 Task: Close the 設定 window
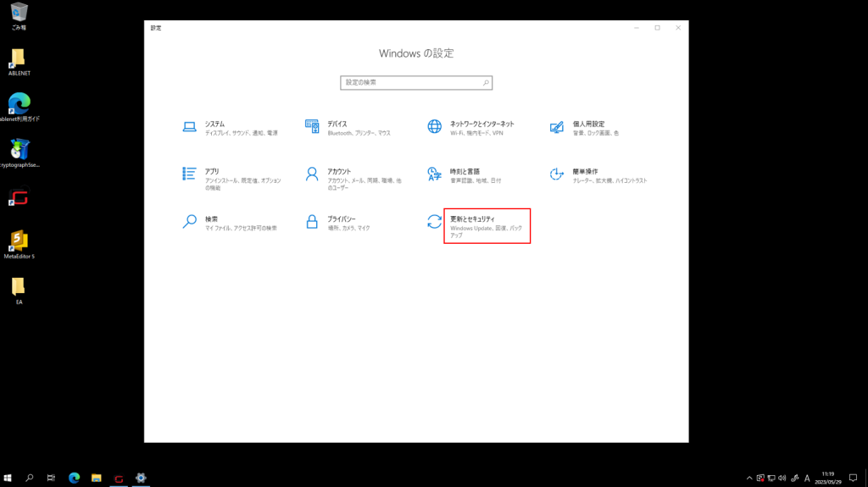pos(678,28)
